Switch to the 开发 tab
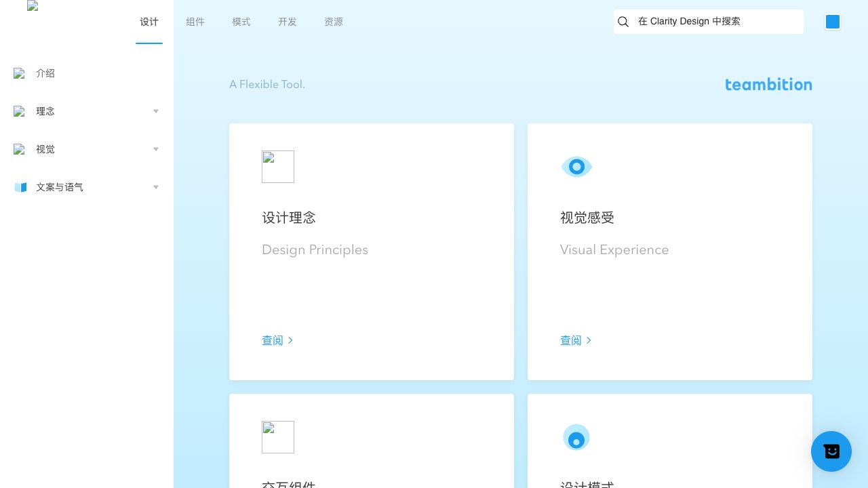Image resolution: width=868 pixels, height=488 pixels. click(x=288, y=22)
